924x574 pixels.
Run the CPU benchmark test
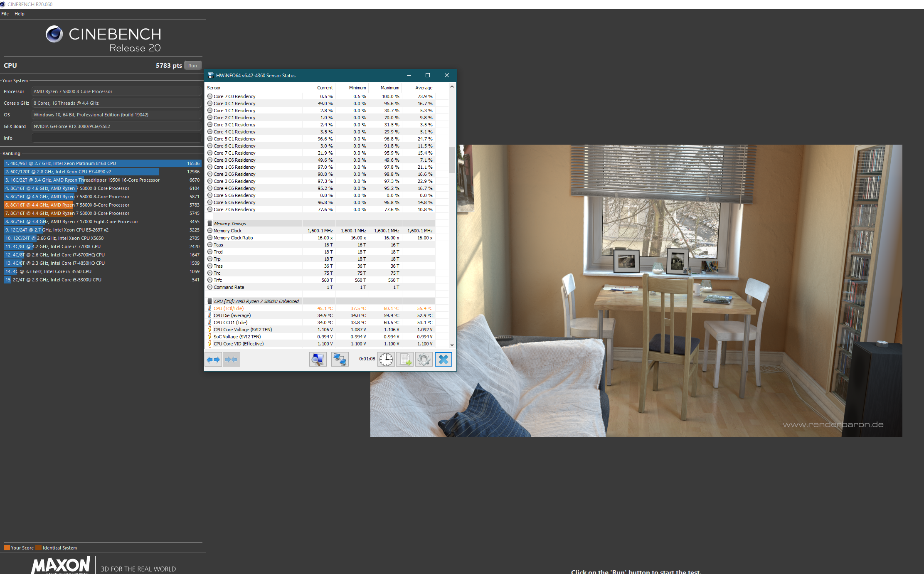[192, 66]
